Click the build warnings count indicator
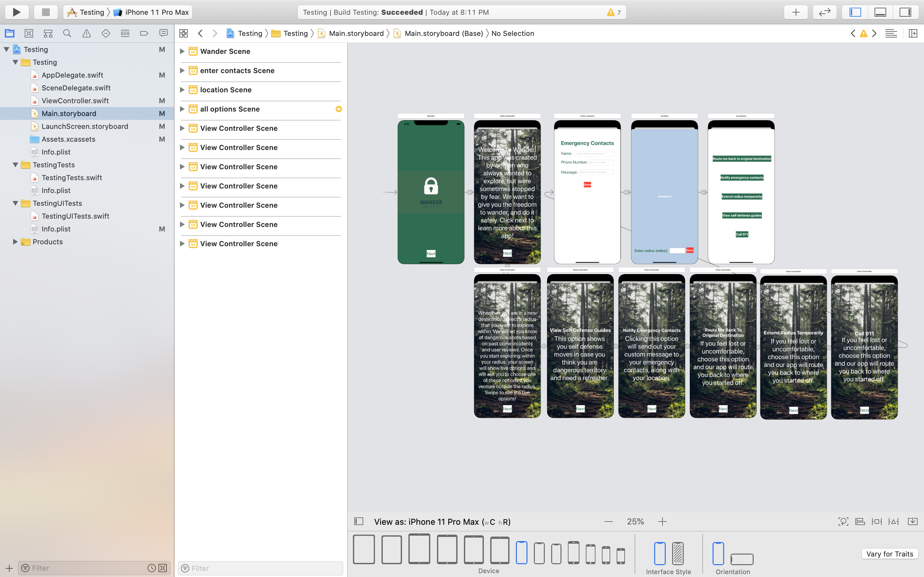 pyautogui.click(x=614, y=12)
